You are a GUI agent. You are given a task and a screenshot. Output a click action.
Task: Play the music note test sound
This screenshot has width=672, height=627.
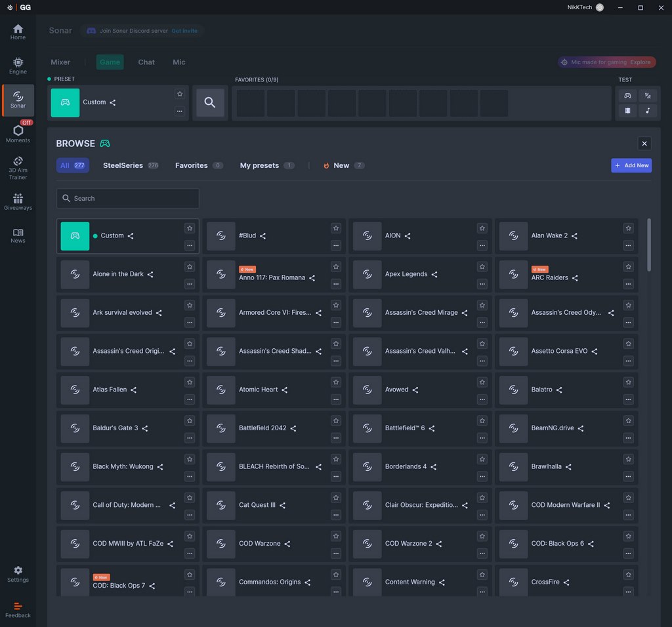[647, 111]
